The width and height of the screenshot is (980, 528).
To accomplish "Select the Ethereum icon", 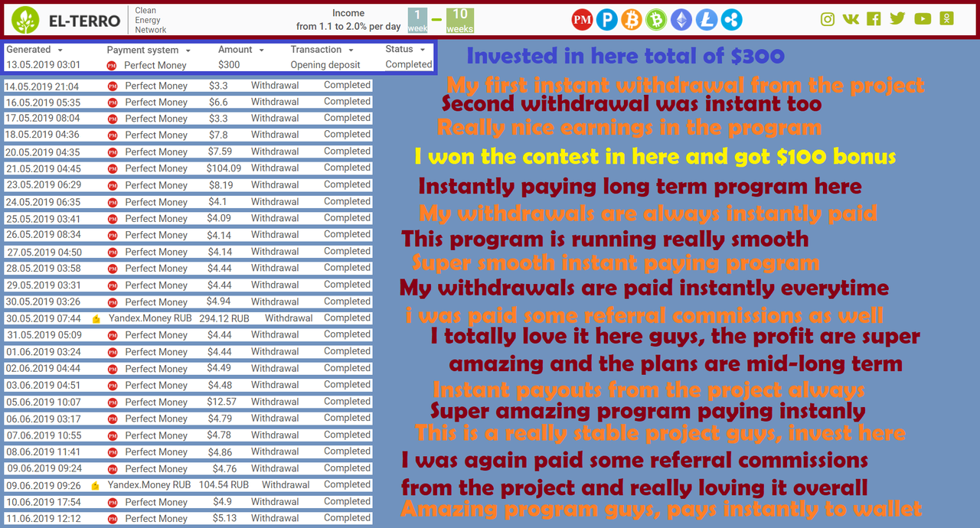I will [681, 20].
